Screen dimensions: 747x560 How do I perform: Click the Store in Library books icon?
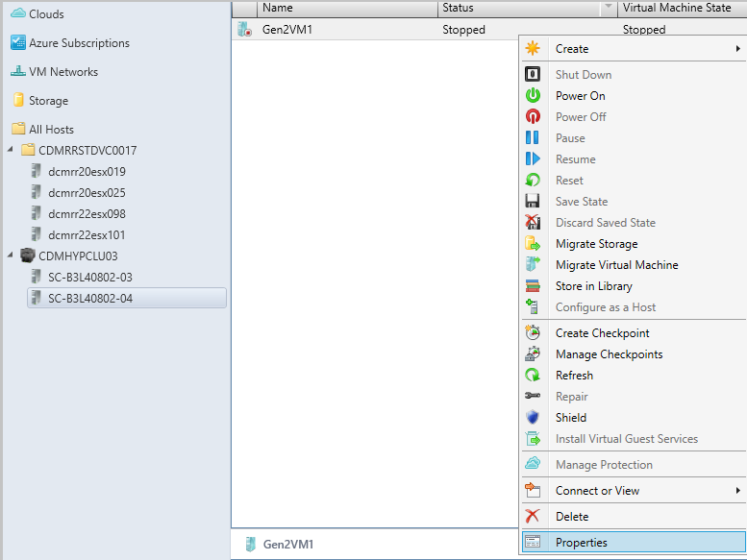tap(533, 286)
